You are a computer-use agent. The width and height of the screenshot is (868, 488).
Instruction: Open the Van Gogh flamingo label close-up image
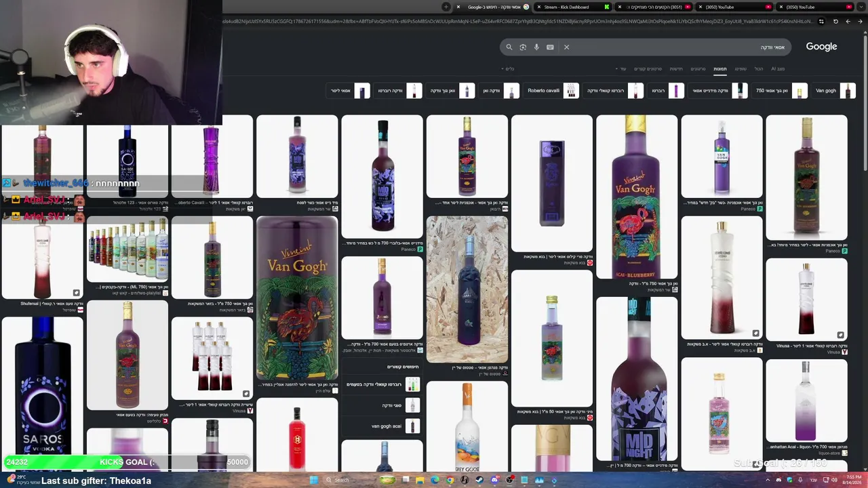(x=297, y=298)
